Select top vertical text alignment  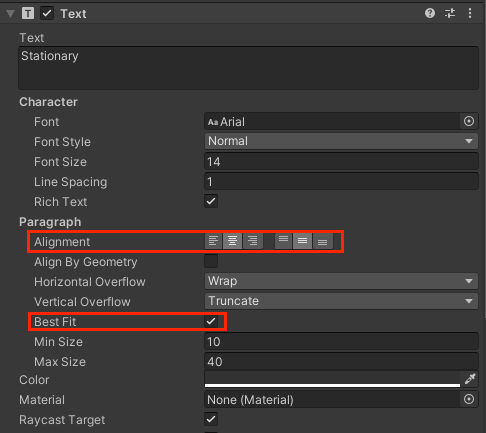(x=283, y=241)
